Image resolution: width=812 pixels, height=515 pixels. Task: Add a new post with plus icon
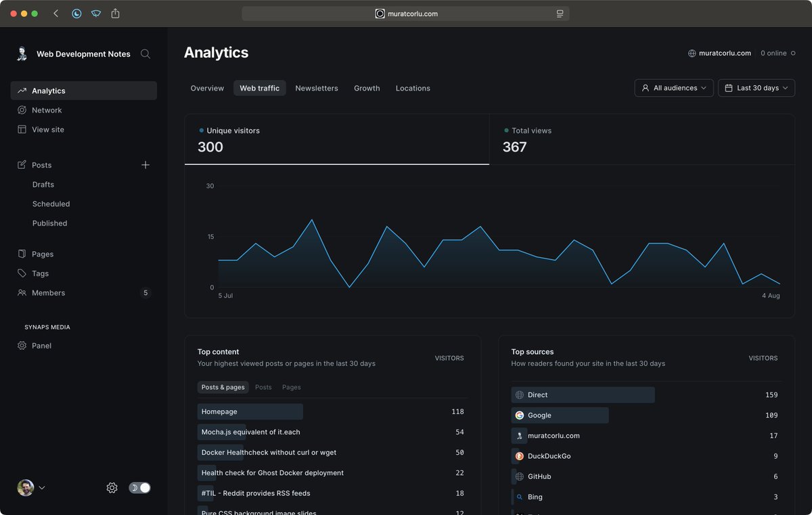point(145,165)
